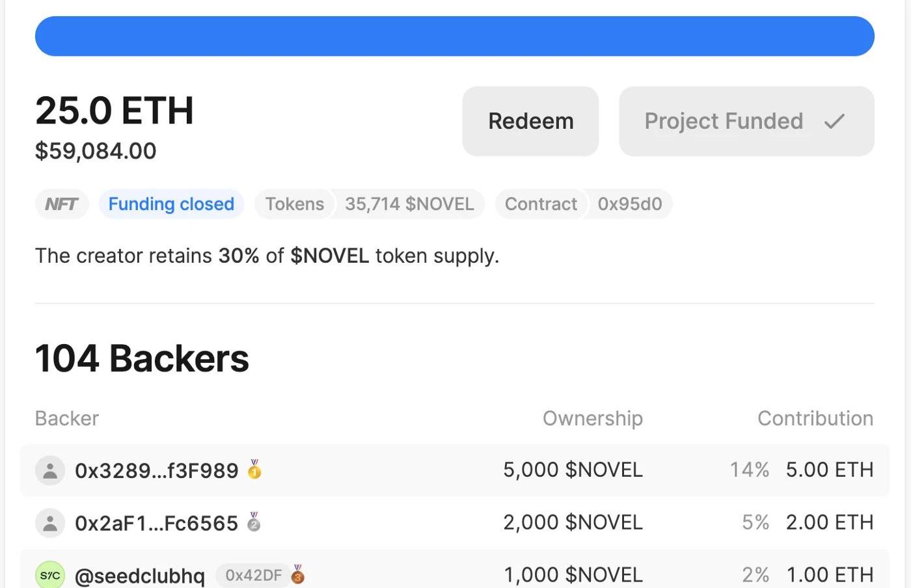Open the Seed Club S/C avatar
Viewport: 911px width, 588px height.
click(50, 575)
